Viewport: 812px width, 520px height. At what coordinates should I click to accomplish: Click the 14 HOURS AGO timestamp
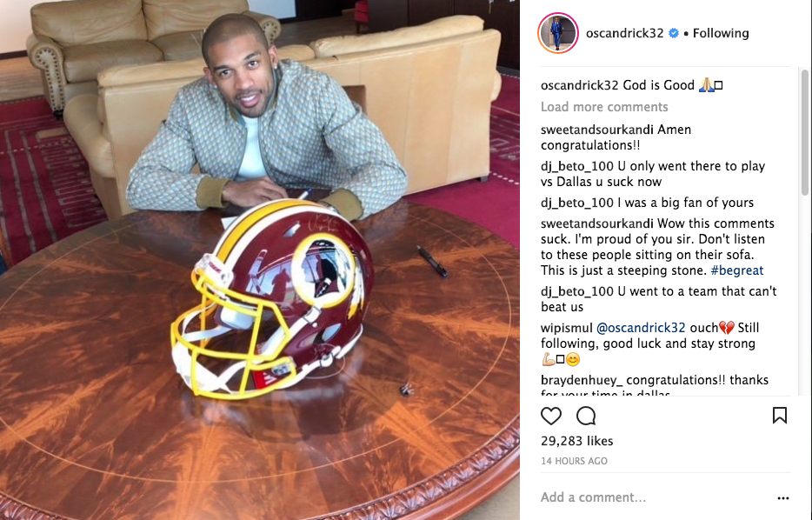pos(574,461)
